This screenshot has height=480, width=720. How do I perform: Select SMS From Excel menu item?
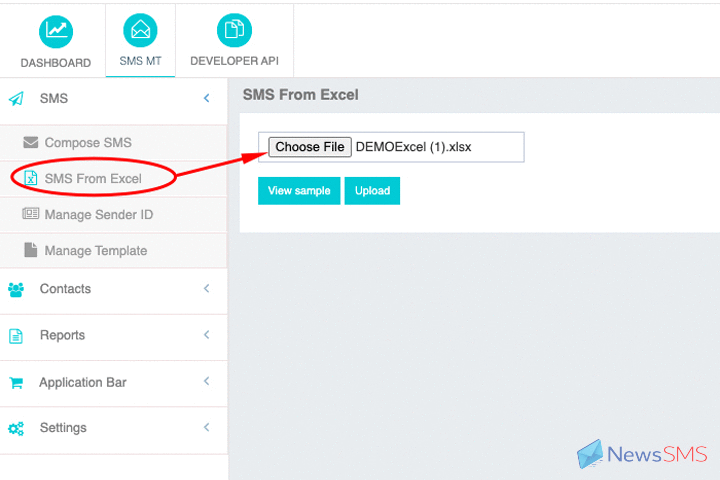(93, 179)
